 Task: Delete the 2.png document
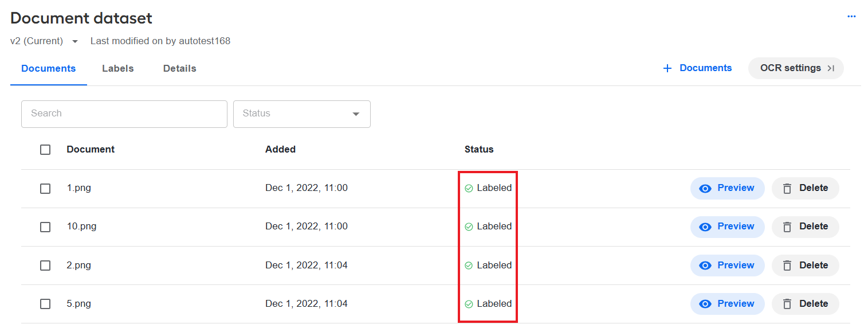point(805,266)
